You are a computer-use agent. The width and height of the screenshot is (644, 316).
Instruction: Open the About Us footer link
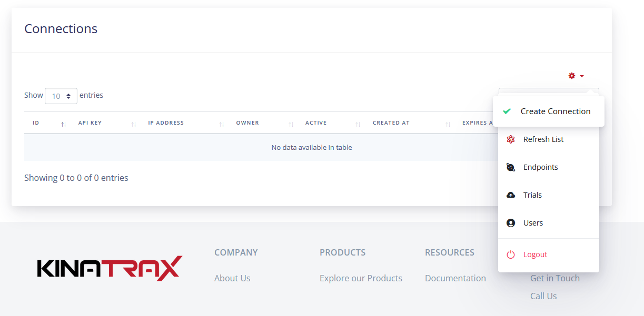[232, 278]
